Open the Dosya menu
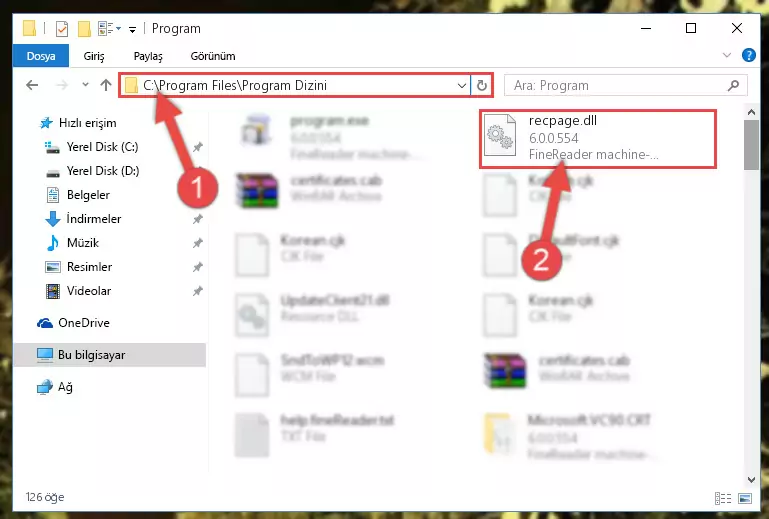Image resolution: width=769 pixels, height=519 pixels. pos(41,56)
